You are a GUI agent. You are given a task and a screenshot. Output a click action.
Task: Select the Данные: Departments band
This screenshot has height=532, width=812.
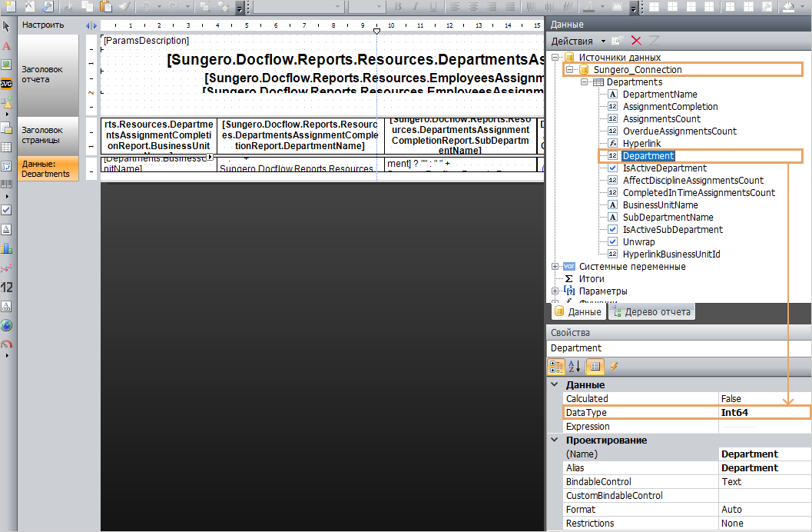click(x=48, y=168)
